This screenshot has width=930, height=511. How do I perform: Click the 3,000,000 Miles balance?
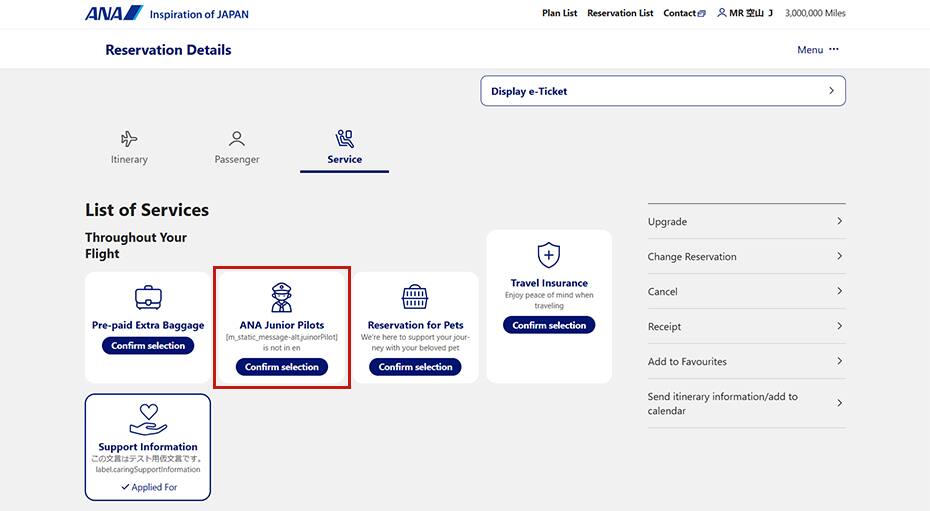tap(815, 13)
